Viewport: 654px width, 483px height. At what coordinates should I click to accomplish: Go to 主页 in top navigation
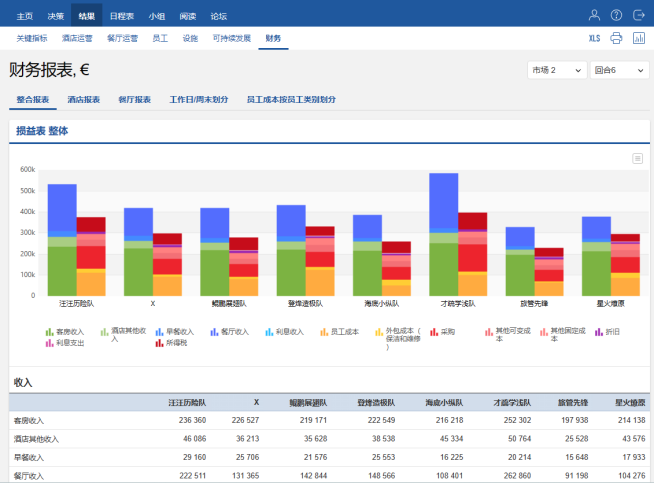(25, 16)
